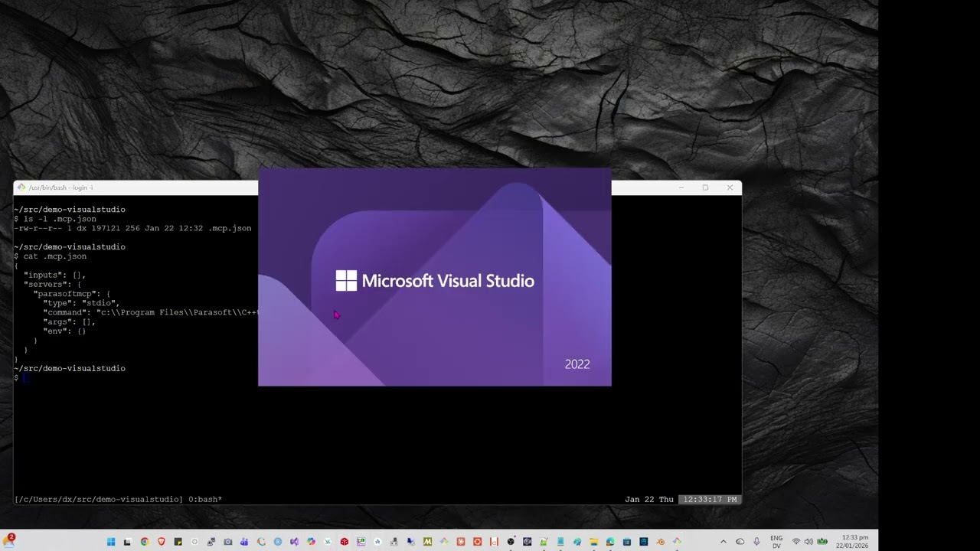
Task: Open Task View from the taskbar
Action: coord(127,542)
